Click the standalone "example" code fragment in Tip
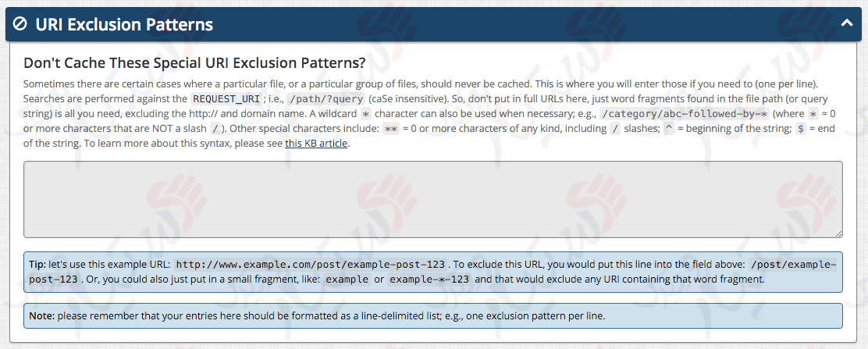Screen dimensions: 868x349 click(347, 280)
